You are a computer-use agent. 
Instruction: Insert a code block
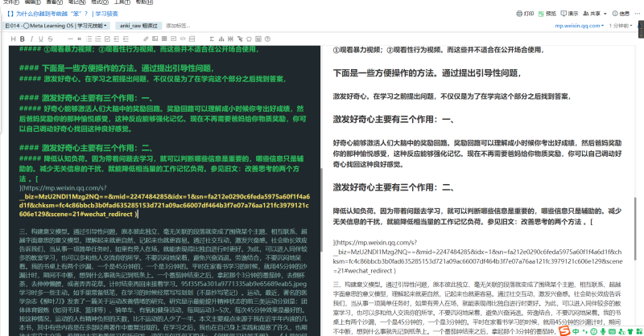192,39
